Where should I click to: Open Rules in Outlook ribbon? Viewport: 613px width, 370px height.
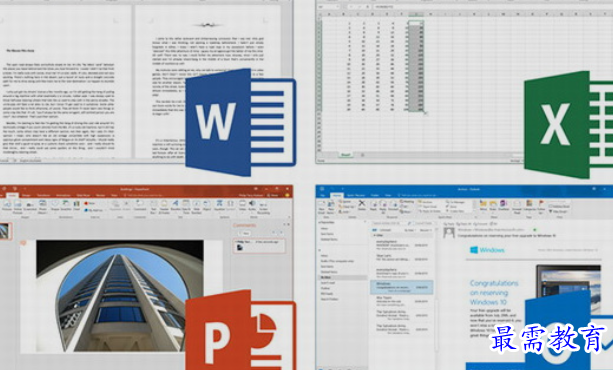[493, 207]
